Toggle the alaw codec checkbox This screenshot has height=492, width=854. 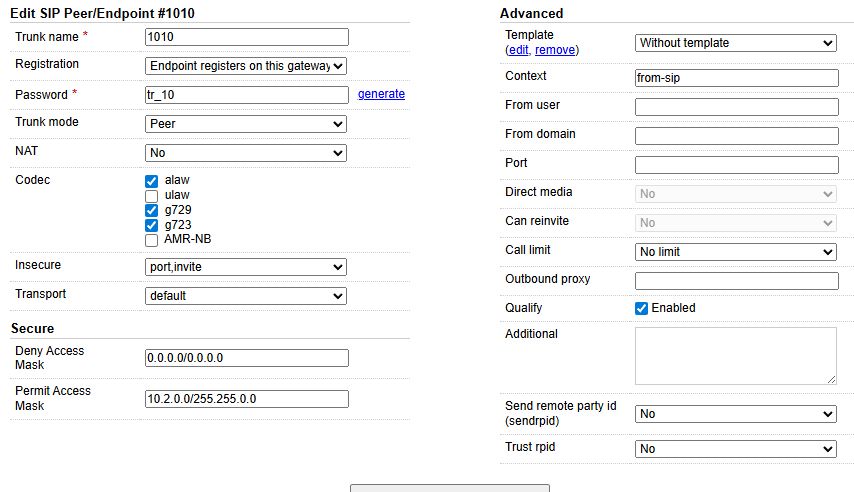[x=151, y=181]
